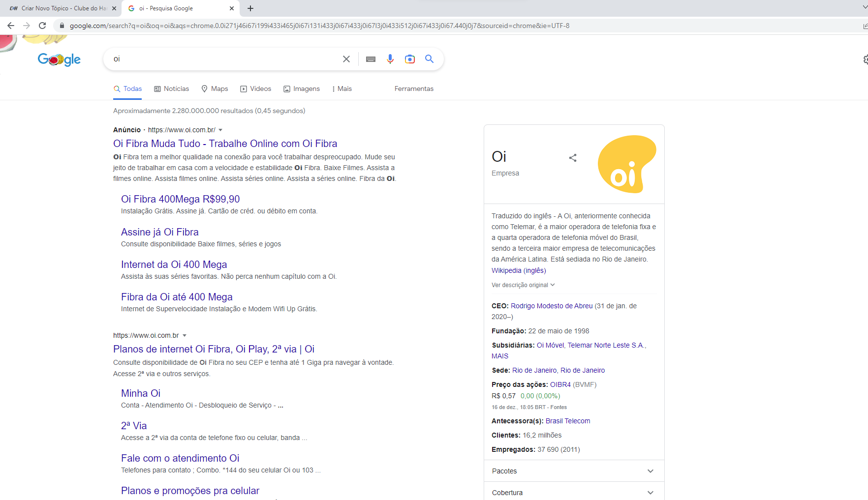Image resolution: width=868 pixels, height=500 pixels.
Task: Open the Mais menu
Action: pos(342,88)
